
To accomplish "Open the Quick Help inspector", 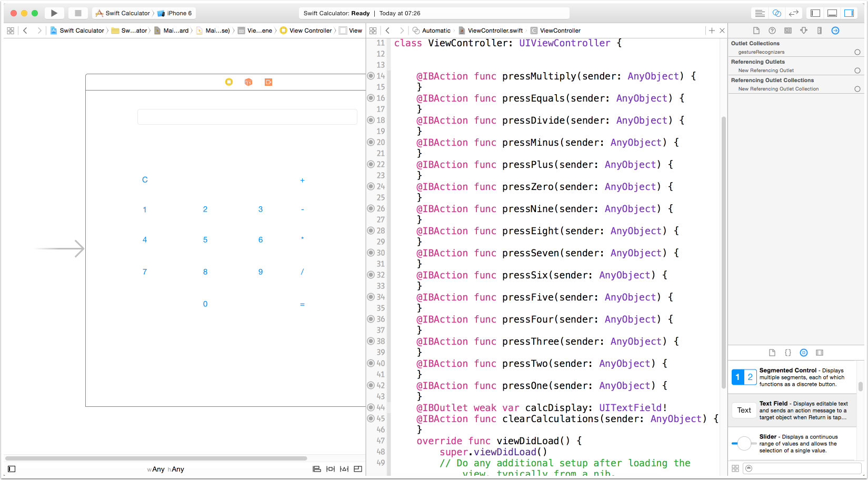I will pos(772,31).
